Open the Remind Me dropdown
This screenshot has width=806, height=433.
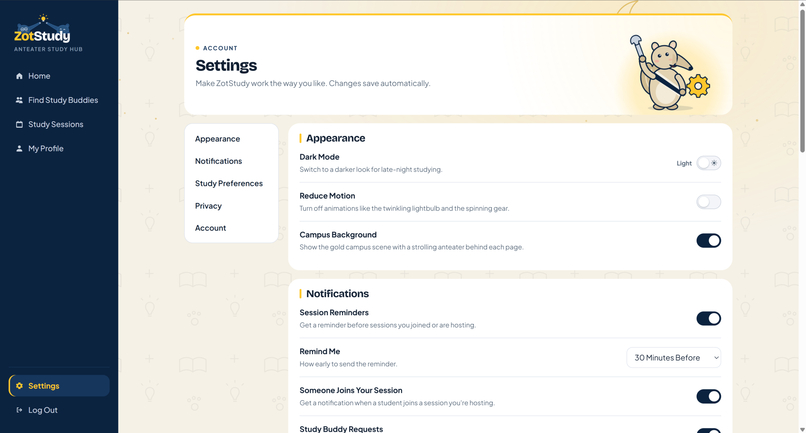(673, 358)
